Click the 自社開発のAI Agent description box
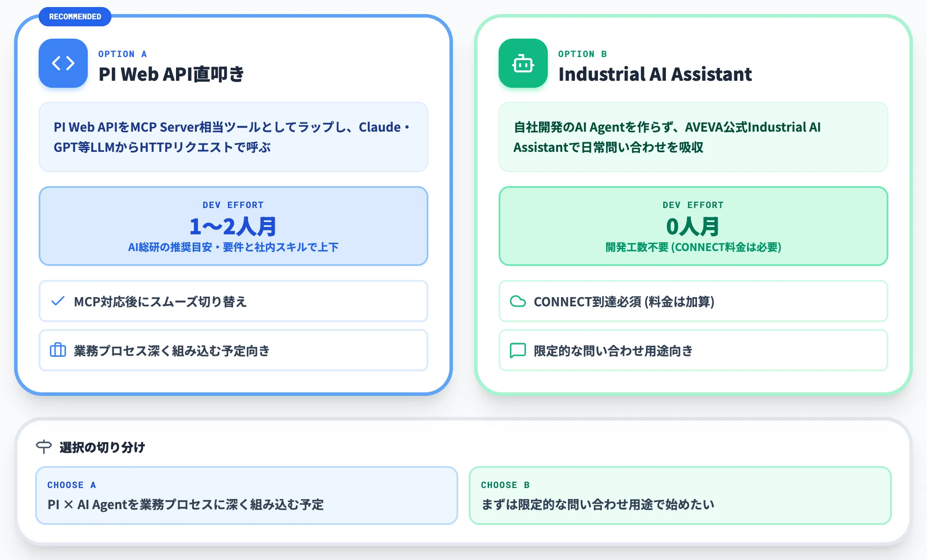 [x=693, y=137]
